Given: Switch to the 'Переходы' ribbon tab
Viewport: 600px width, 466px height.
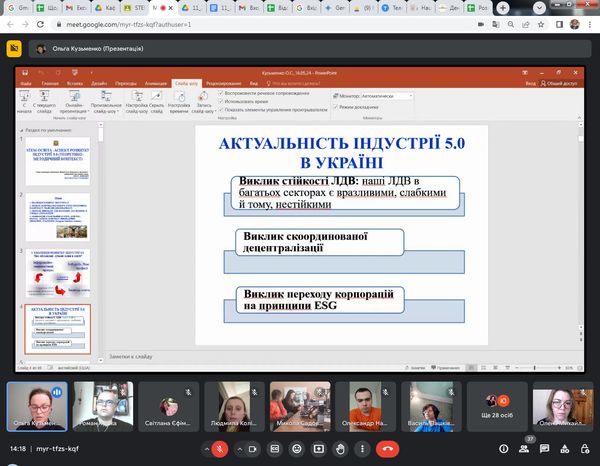Looking at the screenshot, I should point(126,84).
